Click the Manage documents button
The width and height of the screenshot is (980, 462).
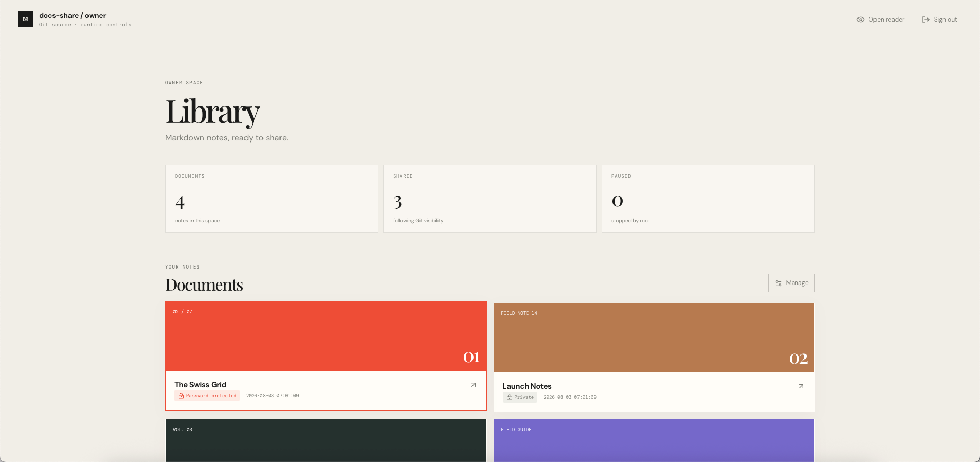791,283
